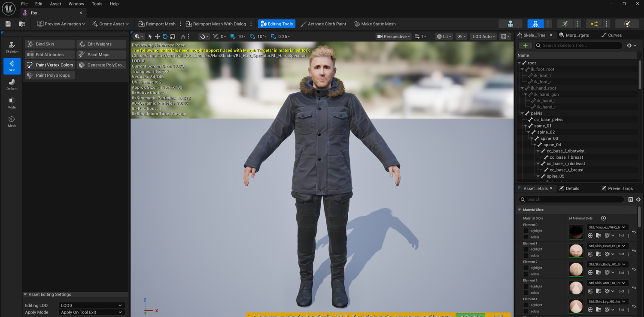
Task: Switch to the Curves tab
Action: [x=611, y=35]
